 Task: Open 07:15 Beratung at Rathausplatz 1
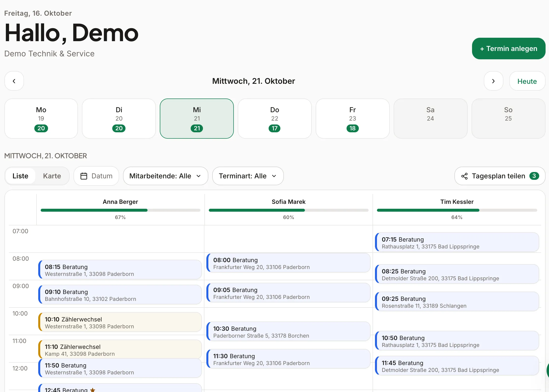[457, 242]
